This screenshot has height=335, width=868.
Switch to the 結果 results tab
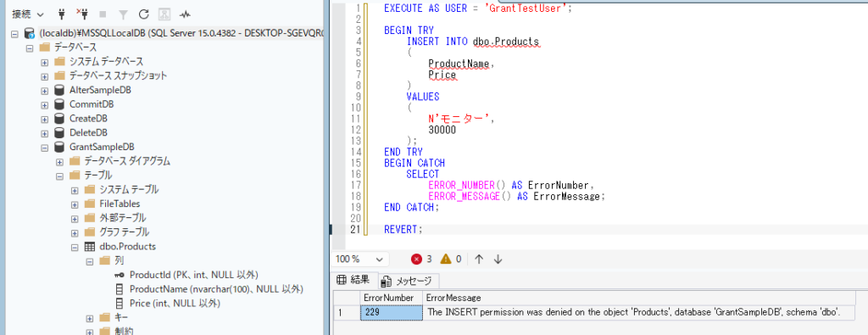(x=353, y=280)
